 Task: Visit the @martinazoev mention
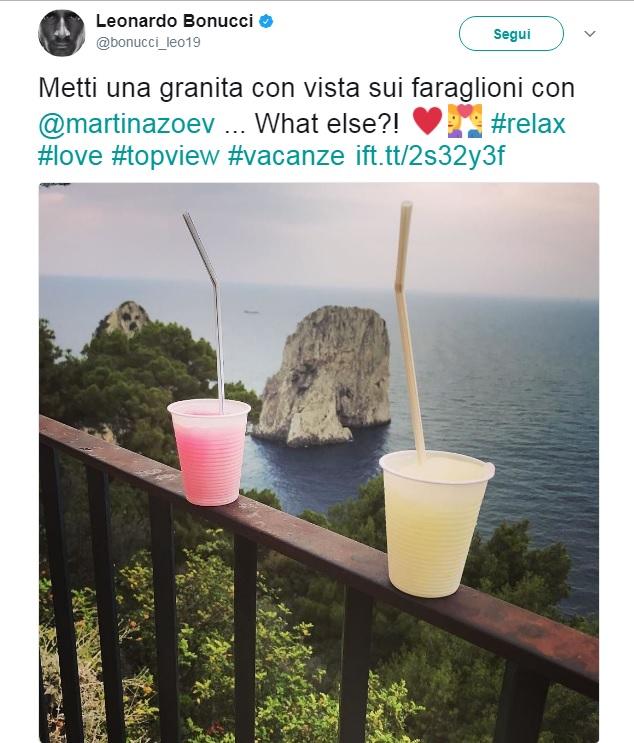pos(127,124)
